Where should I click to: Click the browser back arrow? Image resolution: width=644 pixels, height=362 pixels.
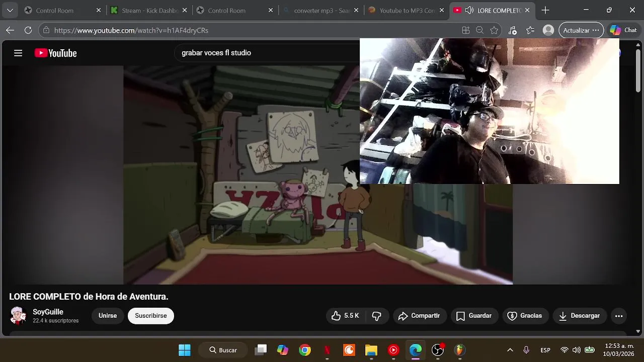(10, 30)
